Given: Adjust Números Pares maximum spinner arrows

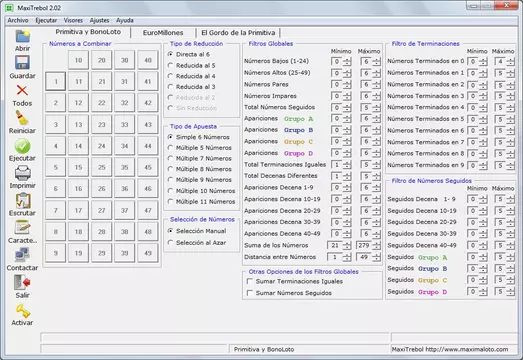Looking at the screenshot, I should 376,84.
